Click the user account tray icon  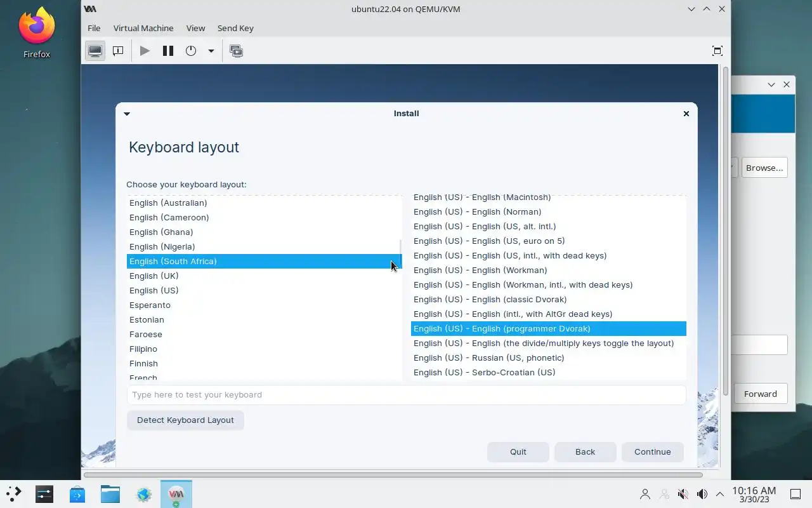click(x=645, y=494)
